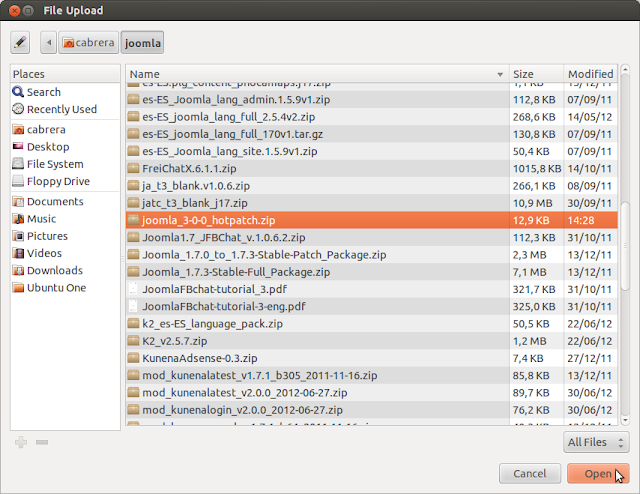Viewport: 640px width, 494px height.
Task: Click the Open button
Action: click(598, 474)
